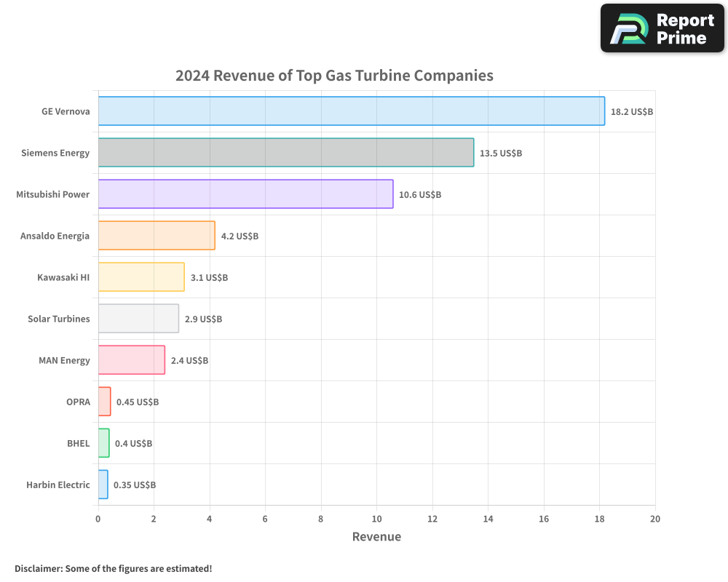Select the MAN Energy bar
The height and width of the screenshot is (582, 728).
click(x=131, y=360)
